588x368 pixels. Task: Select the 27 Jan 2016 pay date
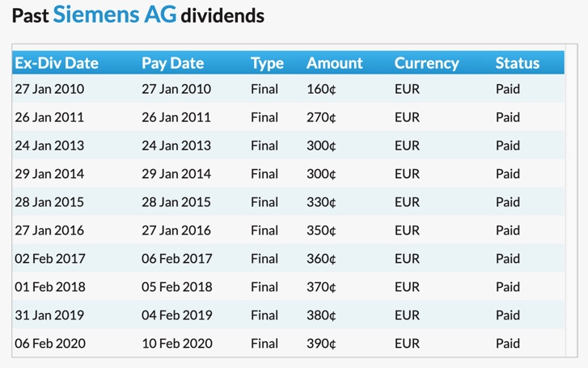176,231
